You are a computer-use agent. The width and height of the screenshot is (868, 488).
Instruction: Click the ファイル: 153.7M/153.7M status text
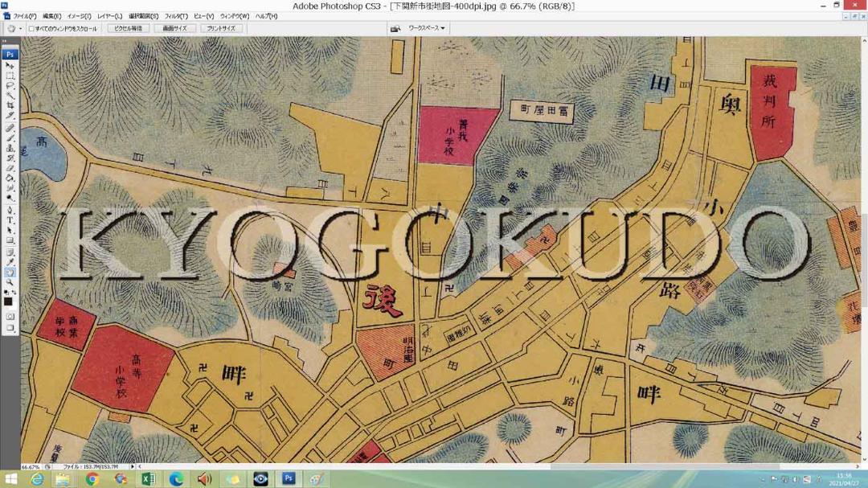(91, 467)
